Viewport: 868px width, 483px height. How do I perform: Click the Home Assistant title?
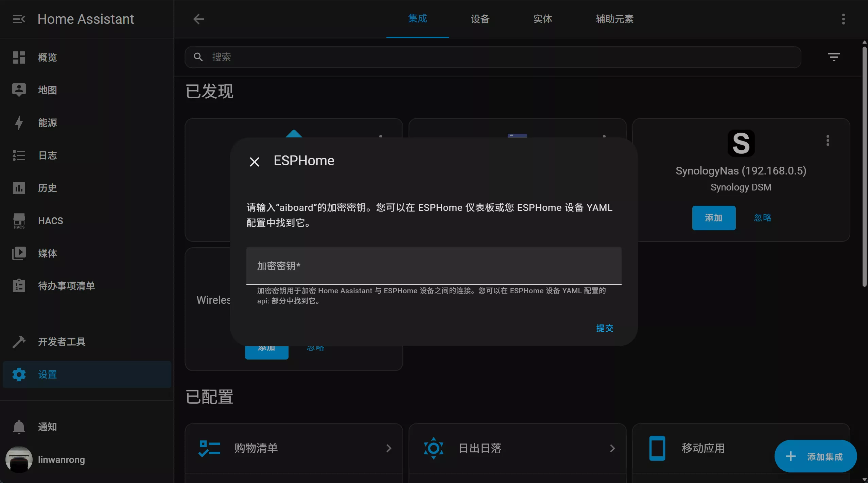pyautogui.click(x=86, y=19)
